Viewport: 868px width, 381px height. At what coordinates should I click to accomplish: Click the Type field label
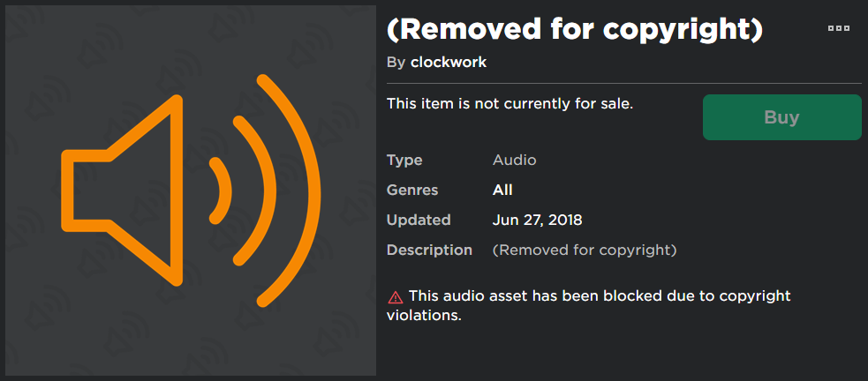coord(404,160)
